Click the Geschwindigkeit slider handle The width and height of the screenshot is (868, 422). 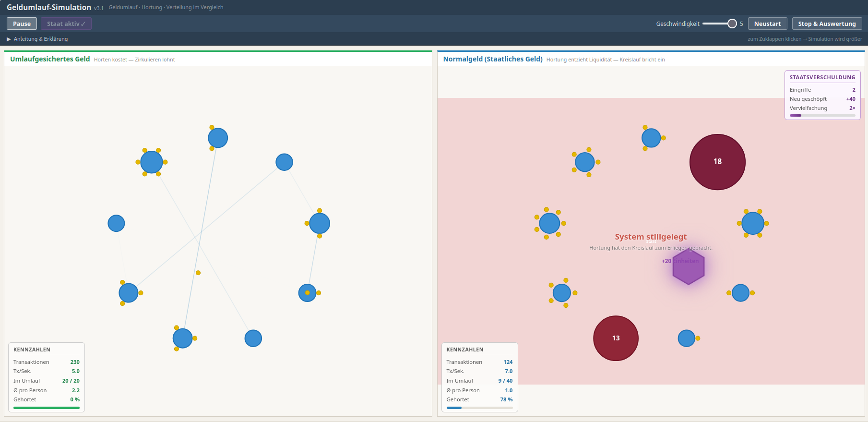[732, 24]
